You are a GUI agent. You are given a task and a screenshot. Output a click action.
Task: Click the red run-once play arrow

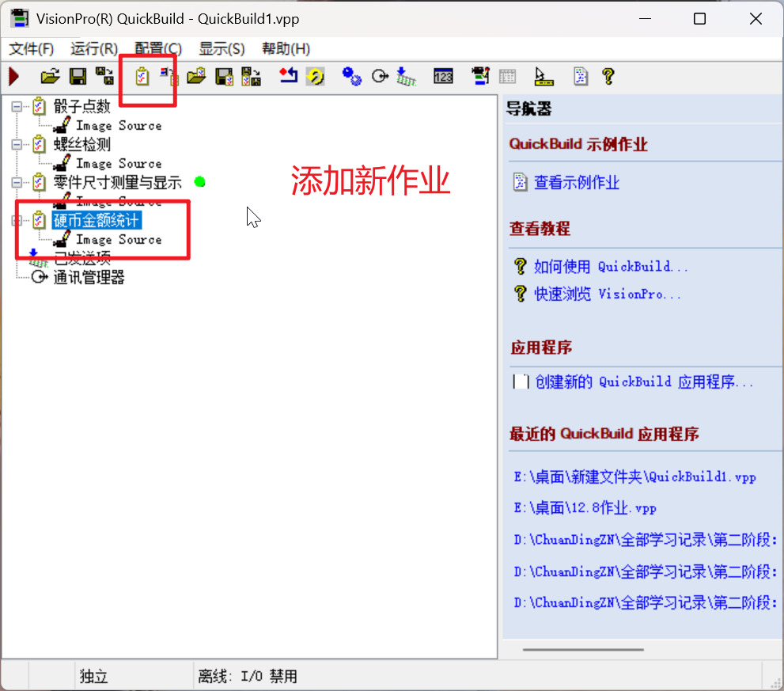[x=14, y=77]
